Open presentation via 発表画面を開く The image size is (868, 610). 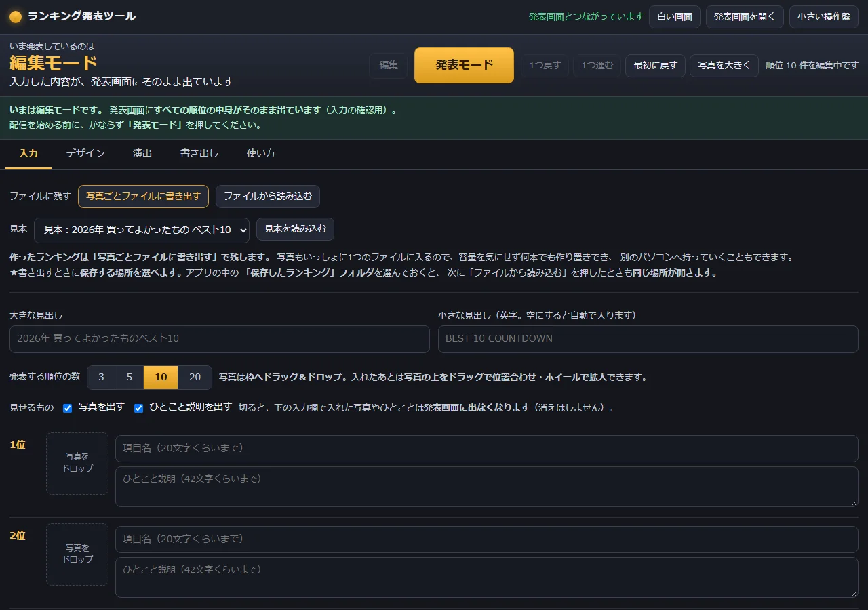(745, 17)
